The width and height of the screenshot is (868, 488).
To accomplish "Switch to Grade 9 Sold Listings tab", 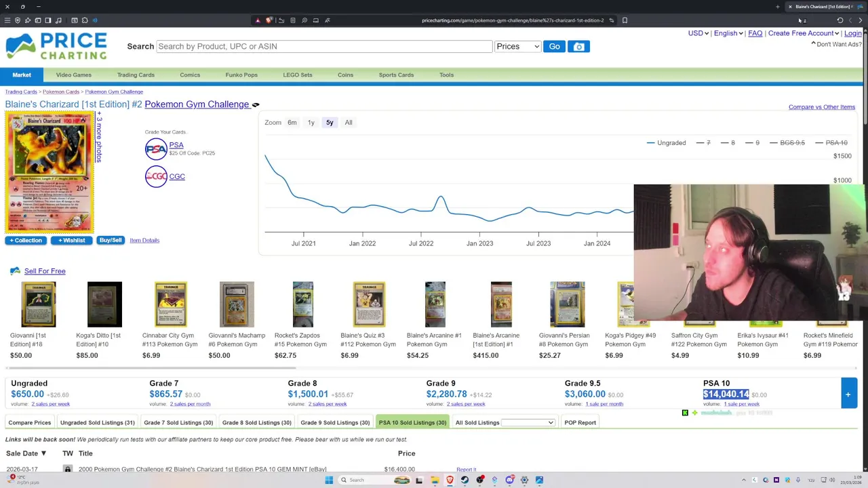I will pyautogui.click(x=335, y=423).
